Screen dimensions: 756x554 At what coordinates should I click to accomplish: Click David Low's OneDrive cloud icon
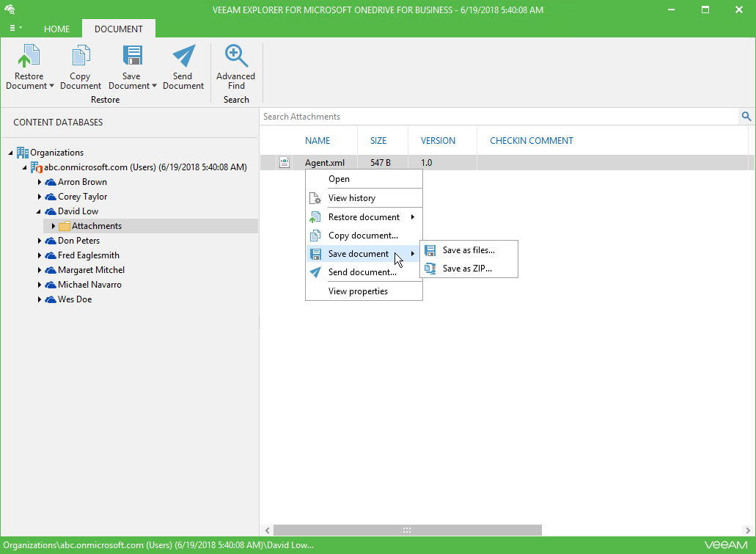(x=50, y=211)
